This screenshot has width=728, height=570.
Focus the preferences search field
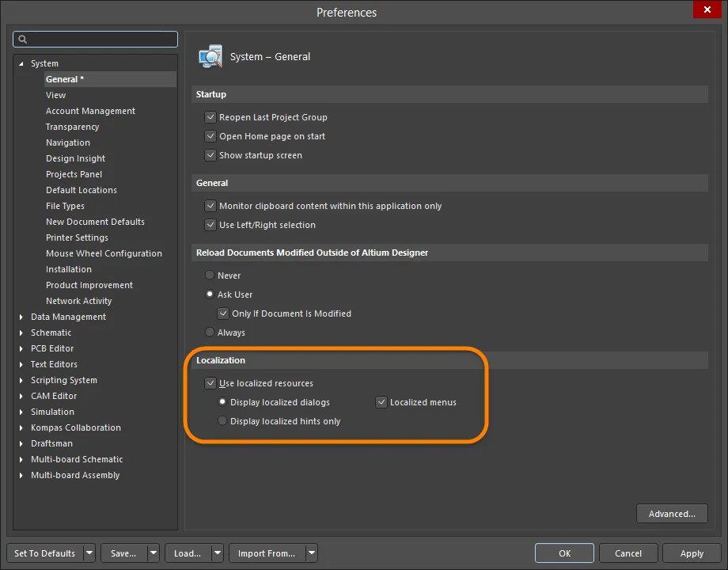pos(95,40)
